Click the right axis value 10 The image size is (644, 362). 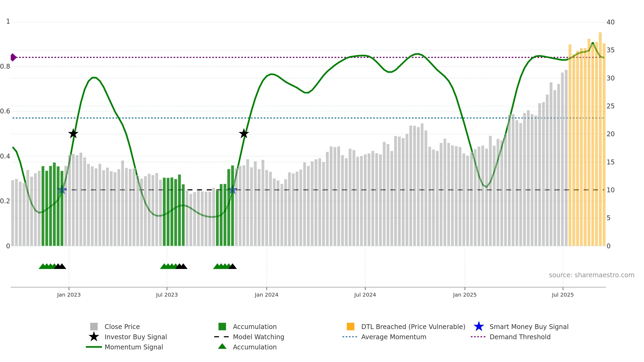coord(610,190)
